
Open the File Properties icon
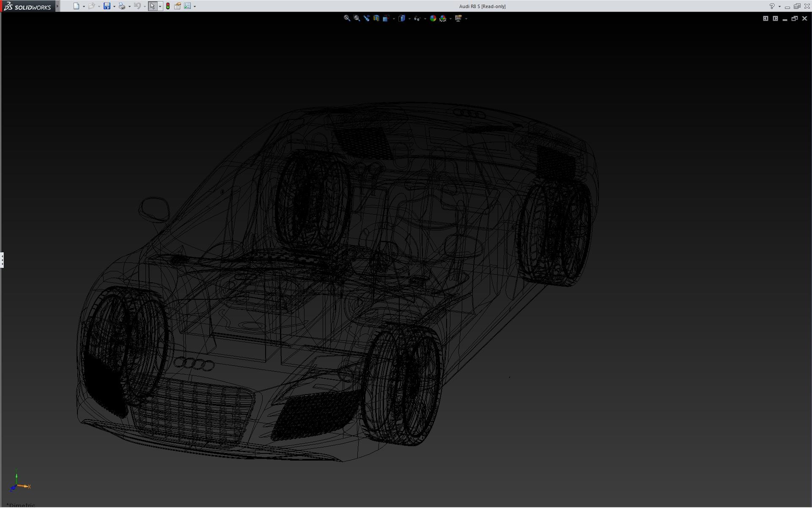pyautogui.click(x=178, y=6)
